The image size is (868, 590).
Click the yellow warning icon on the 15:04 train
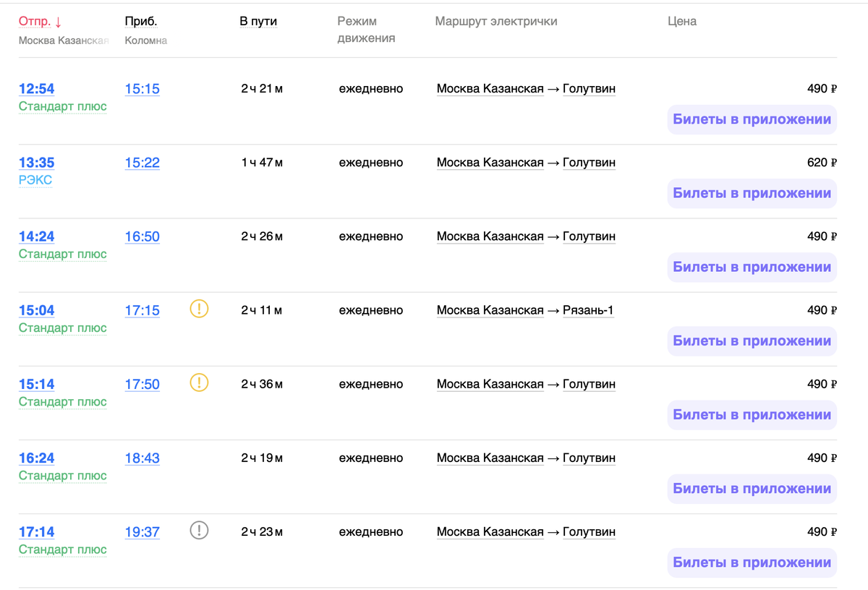199,309
